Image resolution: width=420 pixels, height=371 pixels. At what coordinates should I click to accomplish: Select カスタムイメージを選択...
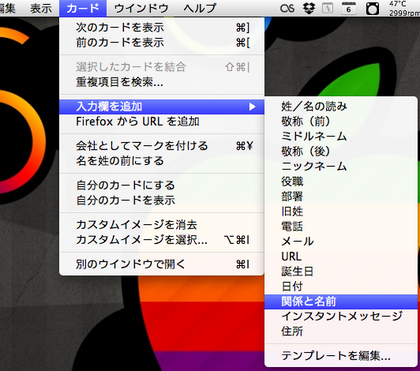[162, 240]
